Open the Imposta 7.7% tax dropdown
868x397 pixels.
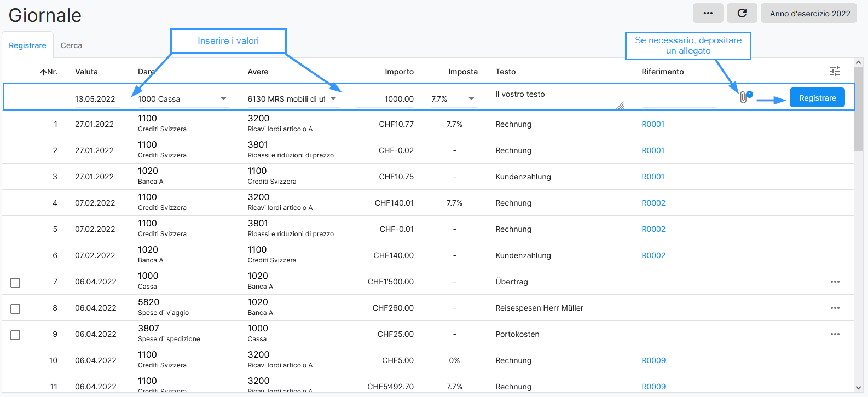click(x=471, y=99)
